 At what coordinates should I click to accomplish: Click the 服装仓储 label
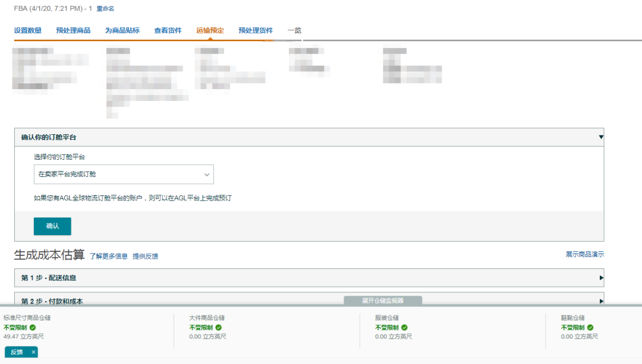[x=387, y=318]
